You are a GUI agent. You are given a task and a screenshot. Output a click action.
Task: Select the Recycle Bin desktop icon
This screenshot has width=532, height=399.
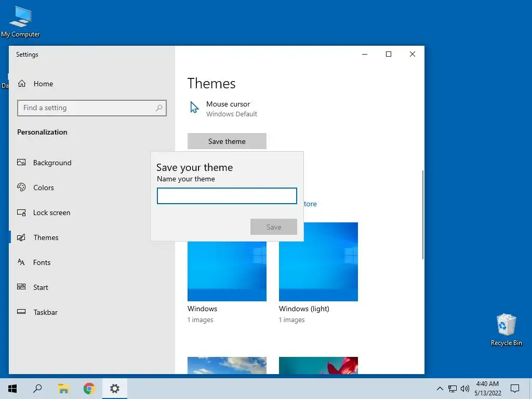click(x=506, y=330)
